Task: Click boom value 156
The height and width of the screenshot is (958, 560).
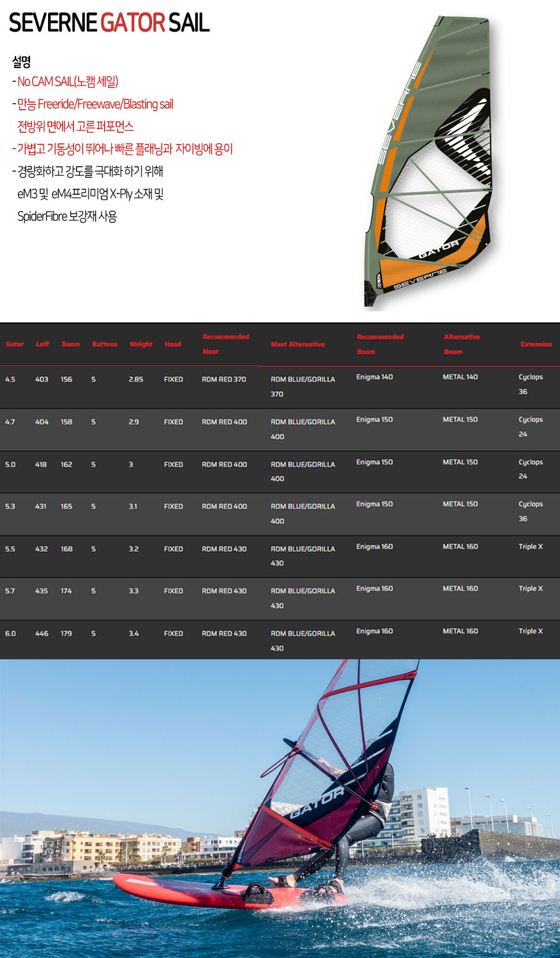Action: [66, 379]
